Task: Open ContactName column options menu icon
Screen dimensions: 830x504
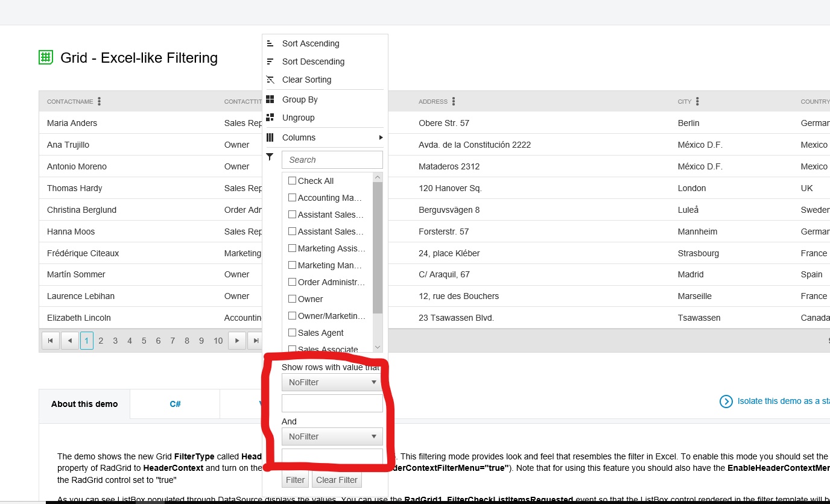Action: click(x=99, y=101)
